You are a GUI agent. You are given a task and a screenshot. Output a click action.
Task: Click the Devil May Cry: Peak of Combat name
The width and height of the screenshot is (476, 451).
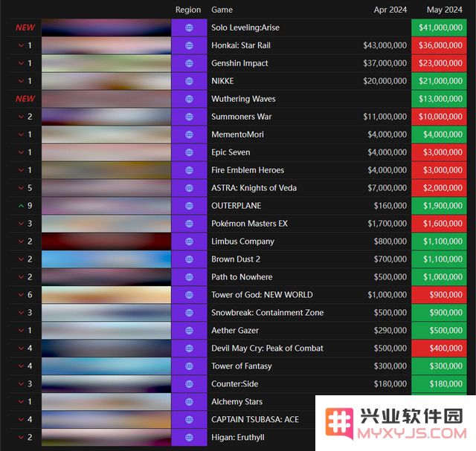tap(267, 348)
